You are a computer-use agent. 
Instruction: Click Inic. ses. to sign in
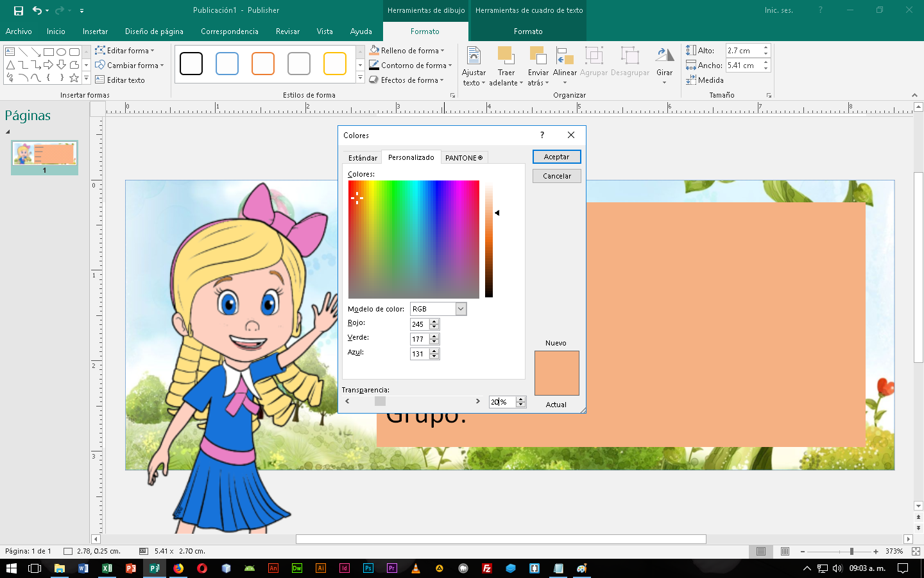(778, 10)
